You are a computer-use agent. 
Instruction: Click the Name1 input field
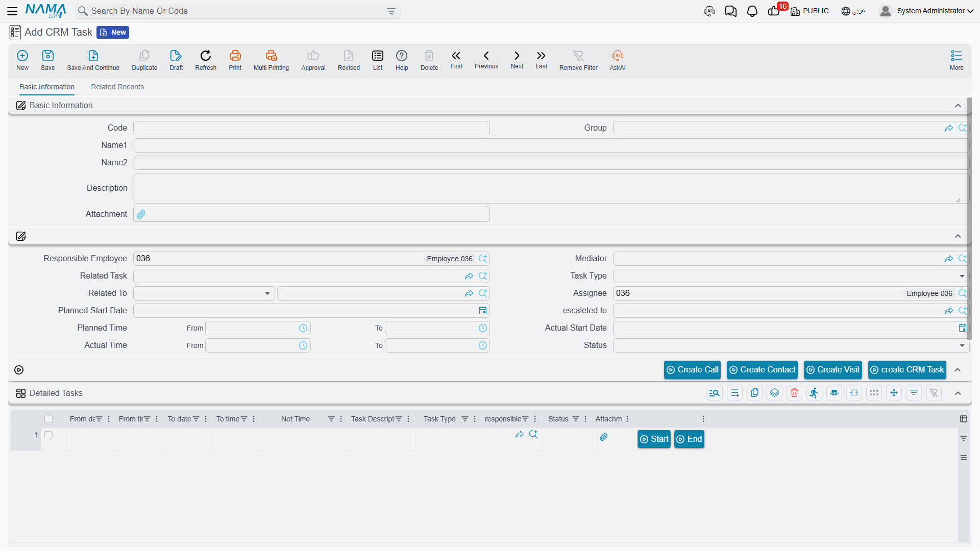pyautogui.click(x=551, y=145)
